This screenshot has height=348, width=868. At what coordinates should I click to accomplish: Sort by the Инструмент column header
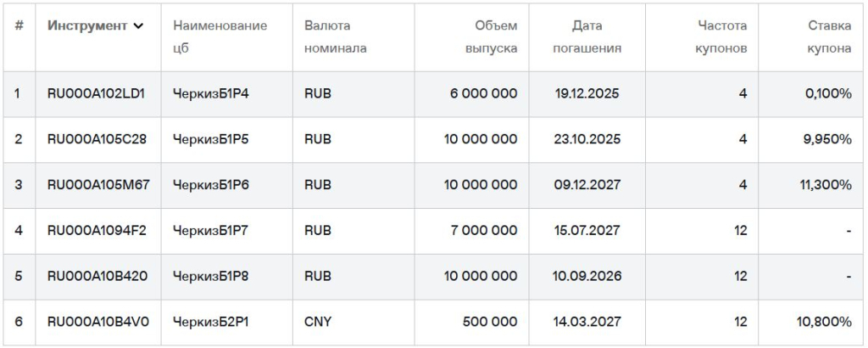click(87, 25)
